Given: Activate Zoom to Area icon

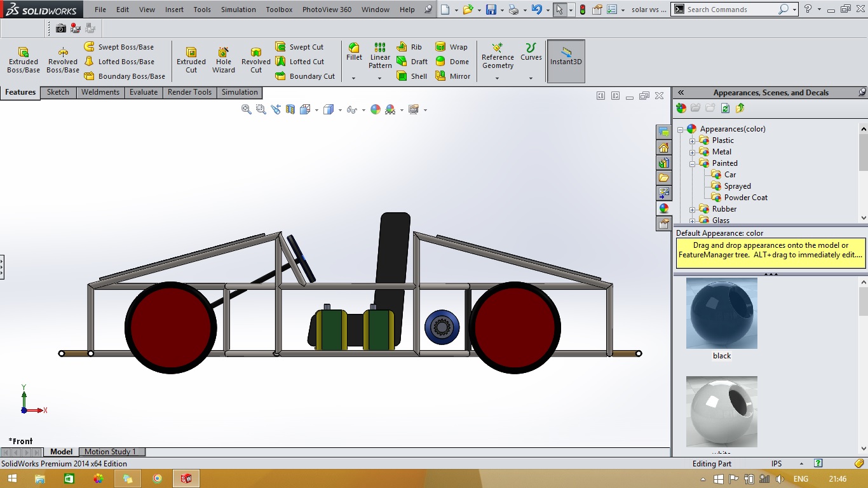Looking at the screenshot, I should pyautogui.click(x=261, y=109).
